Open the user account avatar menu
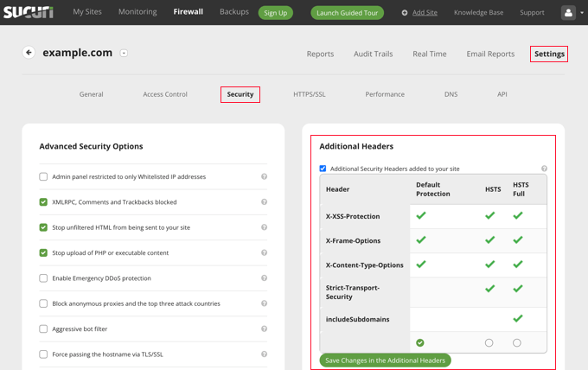 point(568,13)
